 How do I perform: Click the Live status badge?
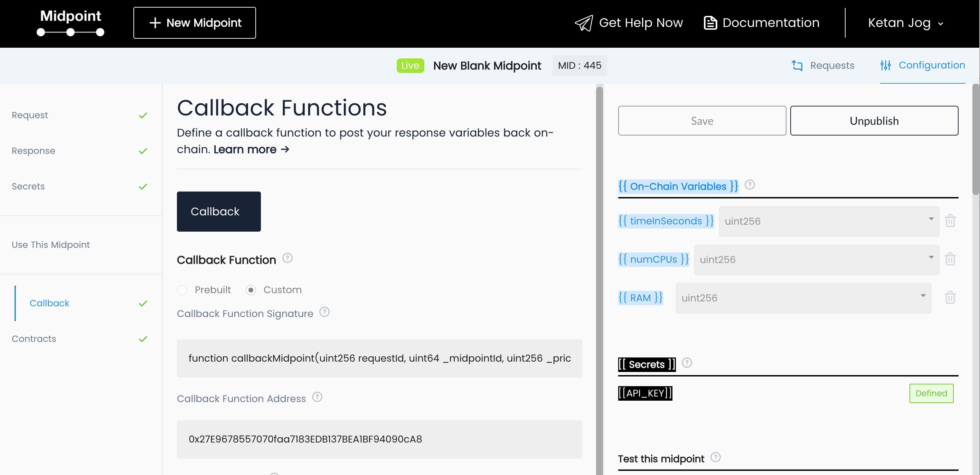pyautogui.click(x=410, y=65)
